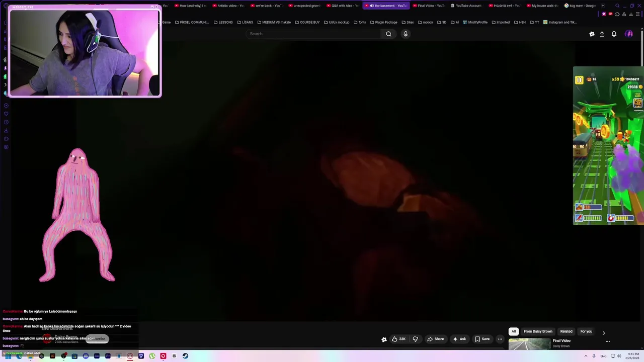The width and height of the screenshot is (644, 362).
Task: Click the ENG language indicator
Action: coord(603,356)
